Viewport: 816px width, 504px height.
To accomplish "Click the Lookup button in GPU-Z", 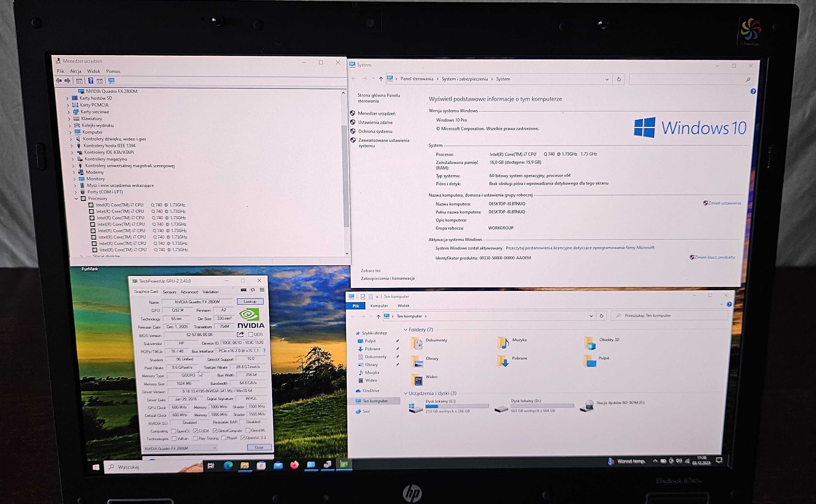I will point(250,301).
